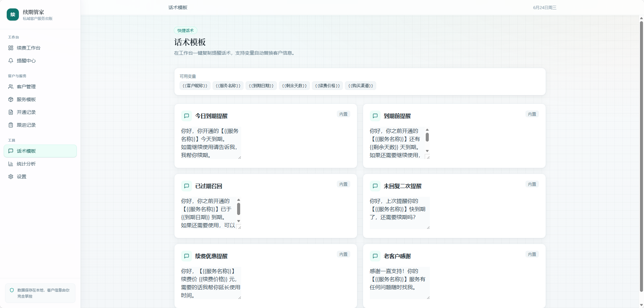Open 续费工作台 in the sidebar
The width and height of the screenshot is (644, 308).
pyautogui.click(x=40, y=48)
